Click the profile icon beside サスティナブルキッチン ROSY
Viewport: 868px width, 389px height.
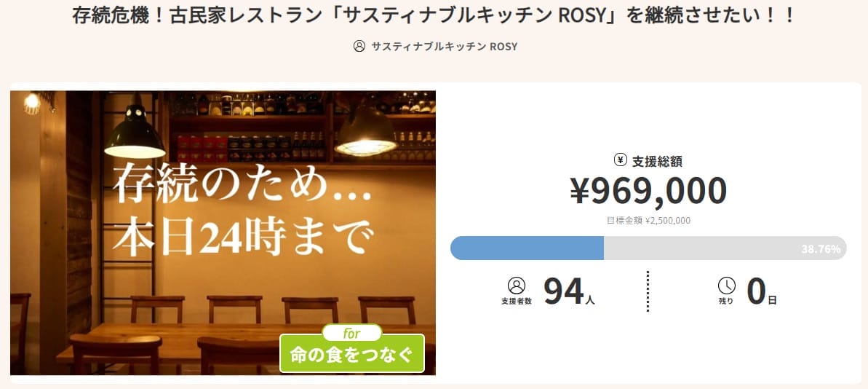click(359, 47)
